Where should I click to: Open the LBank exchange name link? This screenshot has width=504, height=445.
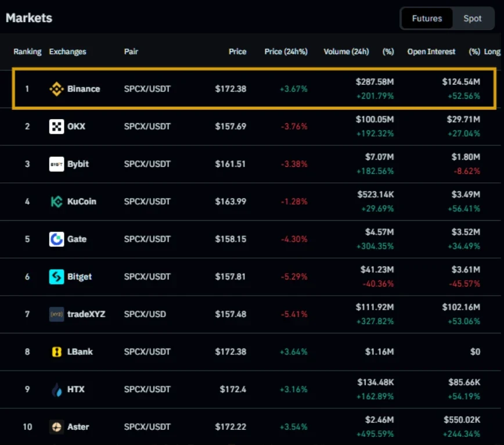point(80,351)
